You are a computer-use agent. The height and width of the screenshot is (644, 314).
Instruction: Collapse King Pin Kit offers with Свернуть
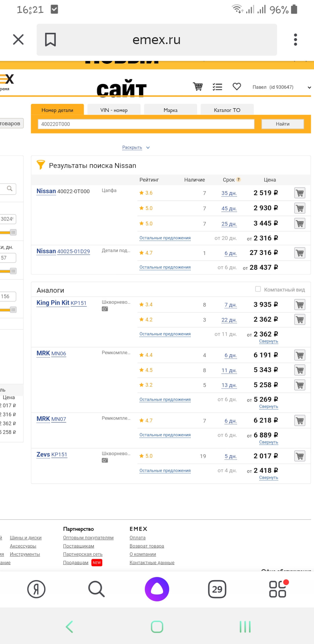pyautogui.click(x=269, y=341)
